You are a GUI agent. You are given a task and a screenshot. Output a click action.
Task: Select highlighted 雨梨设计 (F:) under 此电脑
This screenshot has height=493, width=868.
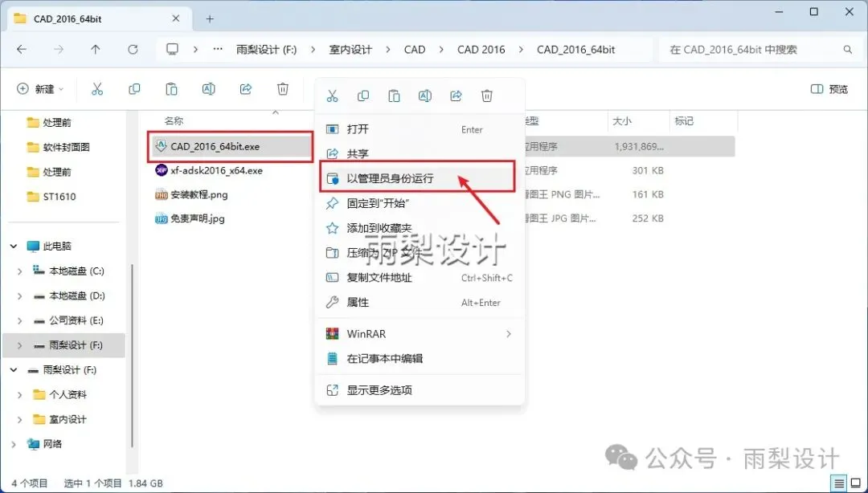[x=63, y=345]
